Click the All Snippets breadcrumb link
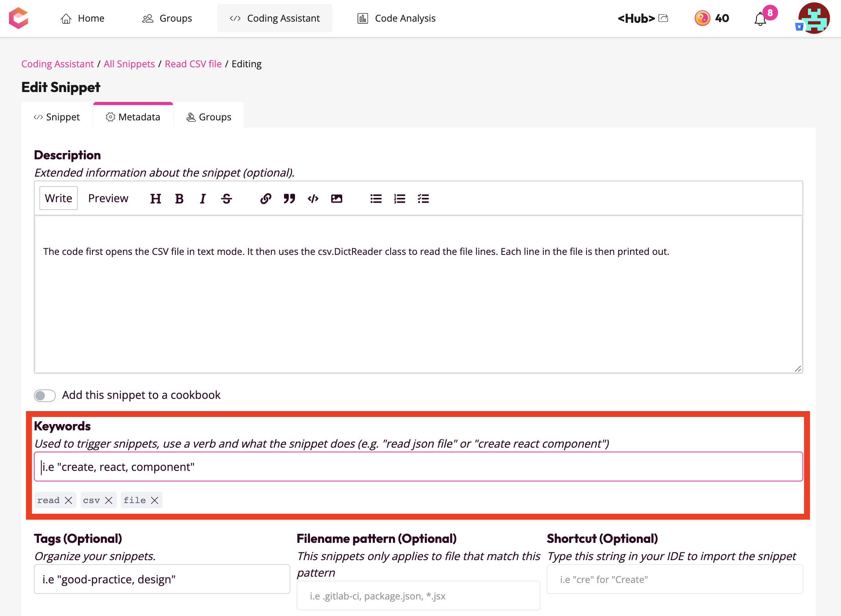The width and height of the screenshot is (841, 616). [x=128, y=63]
